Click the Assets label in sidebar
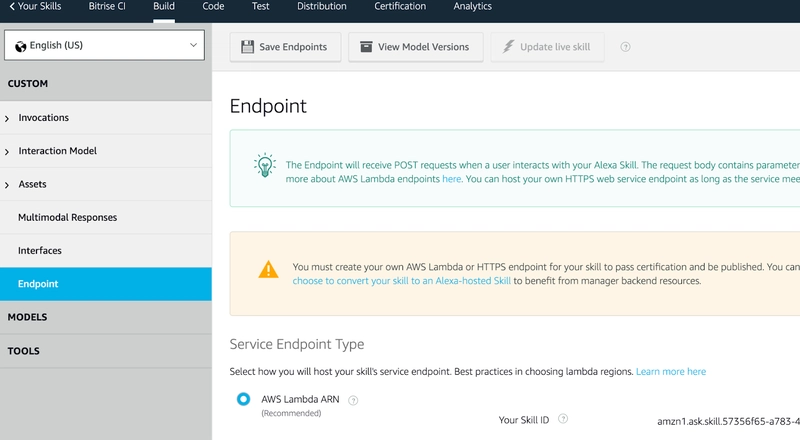Viewport: 800px width, 440px height. [x=32, y=184]
